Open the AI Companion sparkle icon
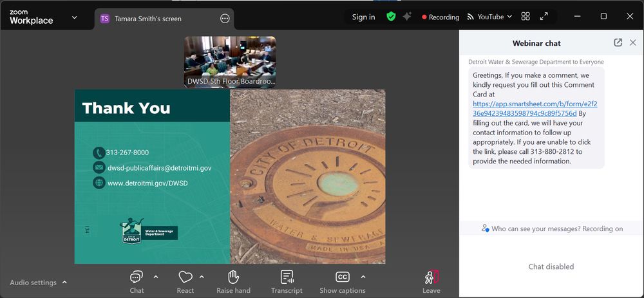Image resolution: width=644 pixels, height=298 pixels. (407, 17)
